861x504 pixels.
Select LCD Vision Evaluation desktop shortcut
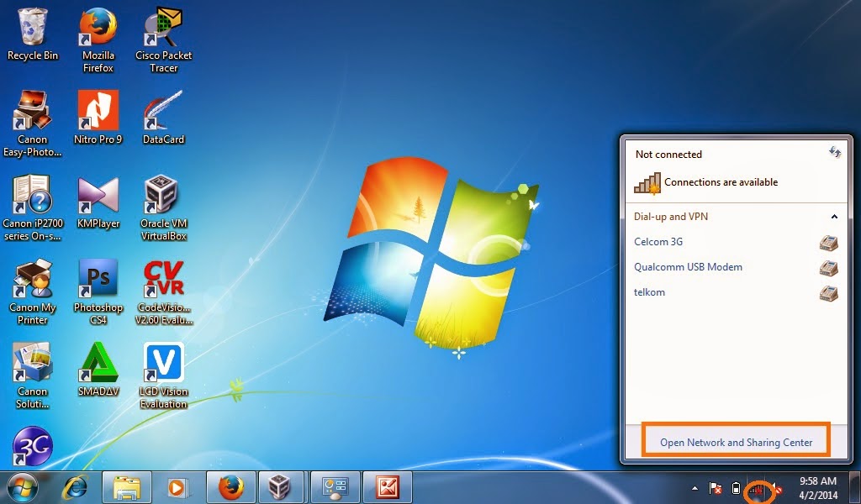pyautogui.click(x=164, y=376)
